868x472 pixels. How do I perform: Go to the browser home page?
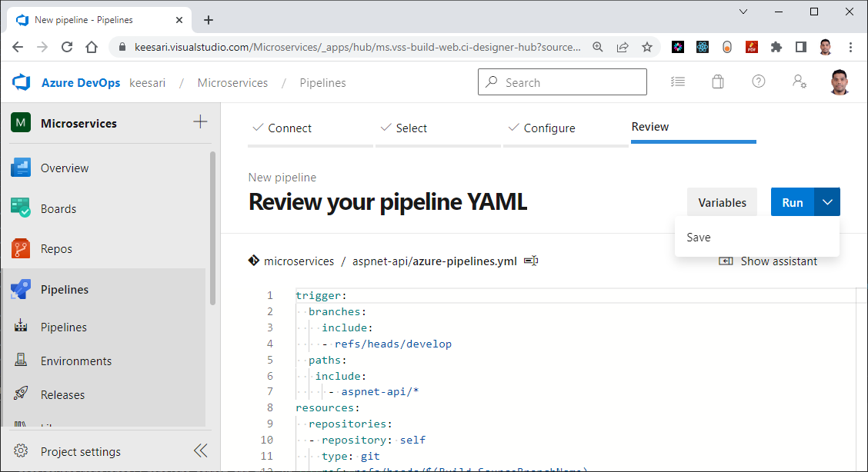point(92,47)
